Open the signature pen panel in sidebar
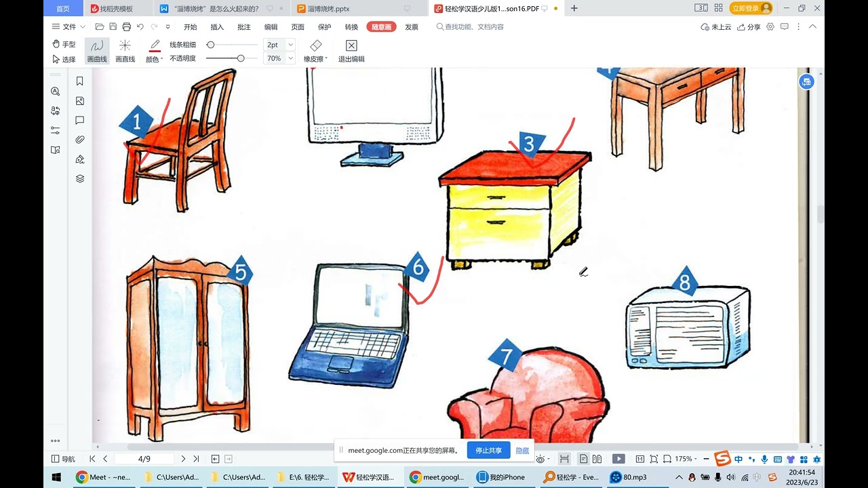Image resolution: width=868 pixels, height=488 pixels. [80, 159]
